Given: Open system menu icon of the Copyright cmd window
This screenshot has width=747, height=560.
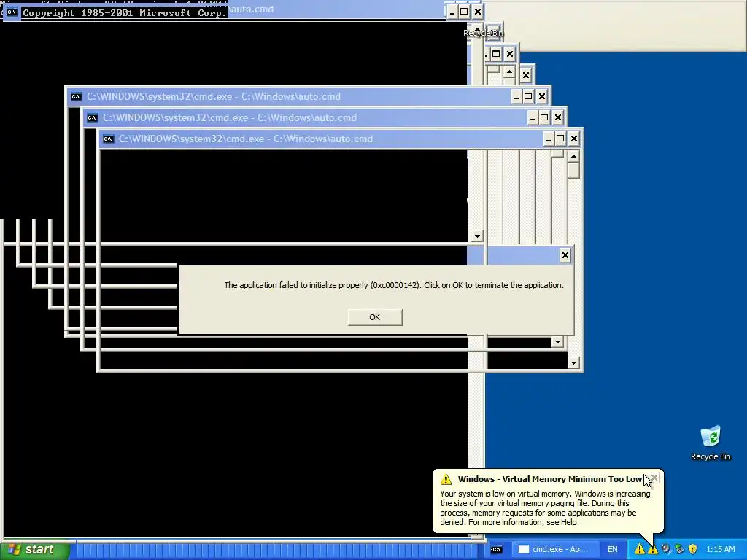Looking at the screenshot, I should coord(12,12).
